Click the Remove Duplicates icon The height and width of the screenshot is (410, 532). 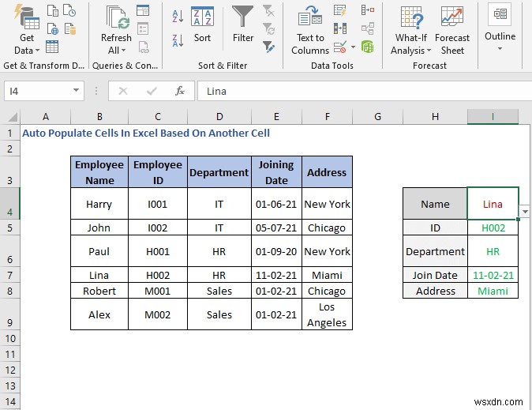tap(339, 28)
